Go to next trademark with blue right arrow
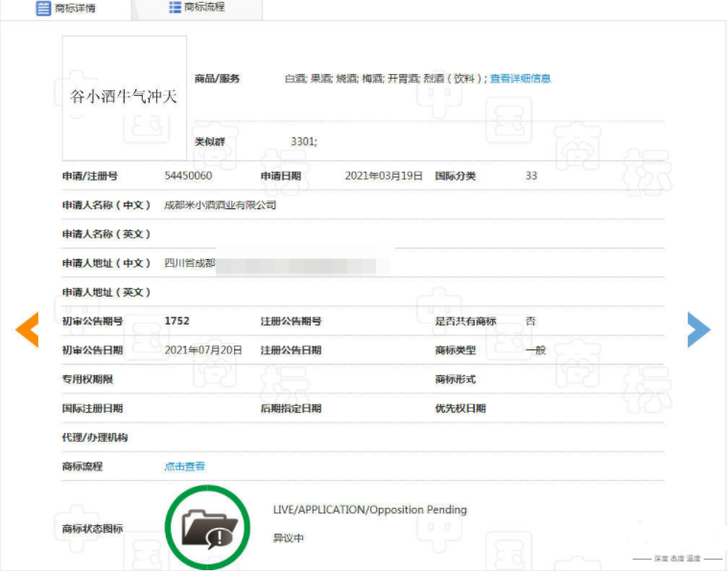Viewport: 728px width, 574px height. 698,329
